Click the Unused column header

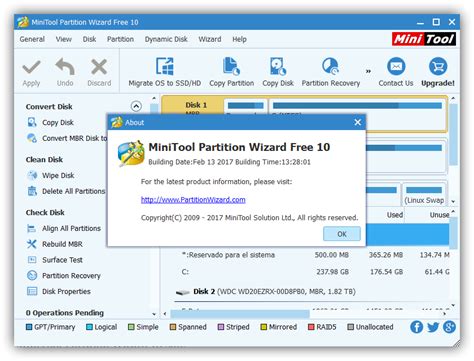point(439,215)
